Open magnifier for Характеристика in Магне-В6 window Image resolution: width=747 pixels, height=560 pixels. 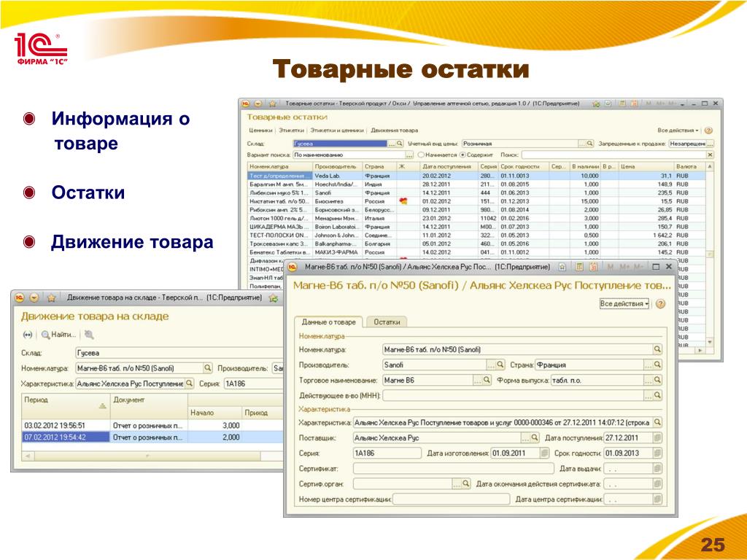click(657, 422)
